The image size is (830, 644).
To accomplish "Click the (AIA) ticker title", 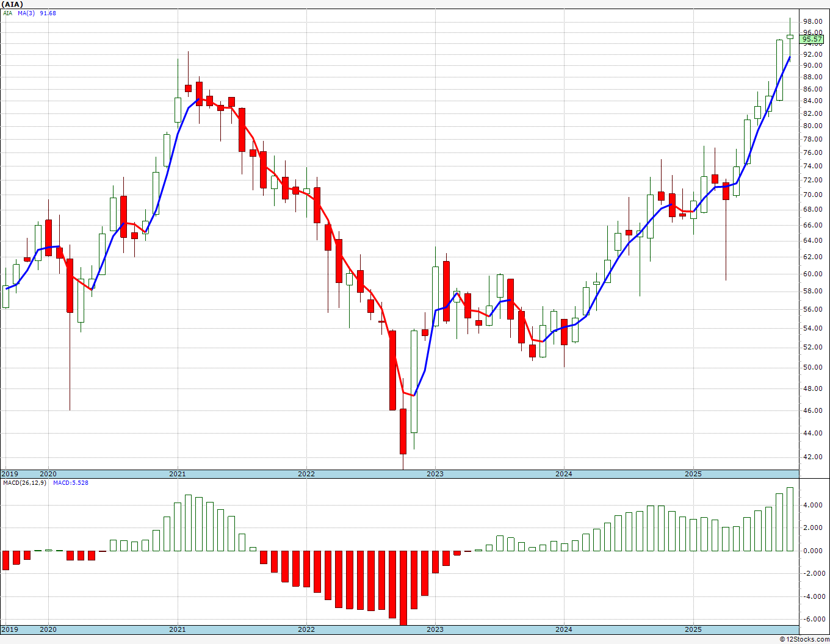I will click(x=13, y=4).
